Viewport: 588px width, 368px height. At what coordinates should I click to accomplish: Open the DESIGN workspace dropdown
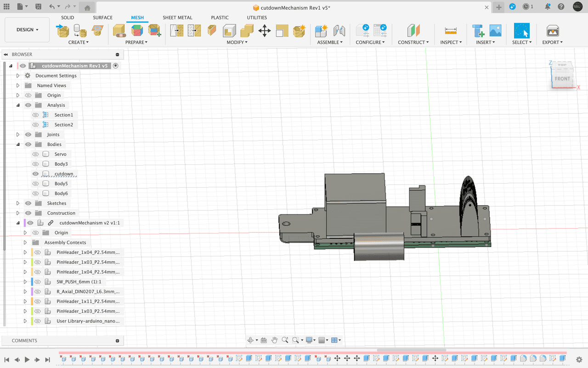[27, 30]
